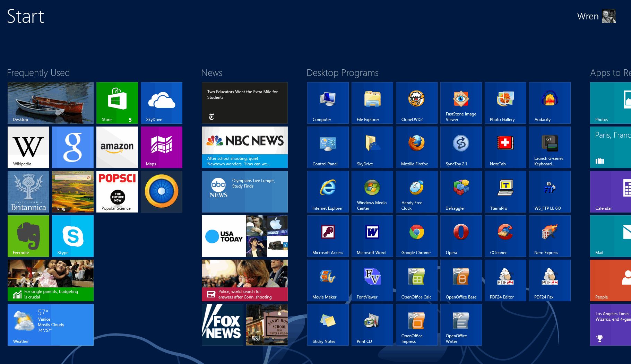This screenshot has height=364, width=631.
Task: Start PDF24 Editor
Action: pos(505,280)
